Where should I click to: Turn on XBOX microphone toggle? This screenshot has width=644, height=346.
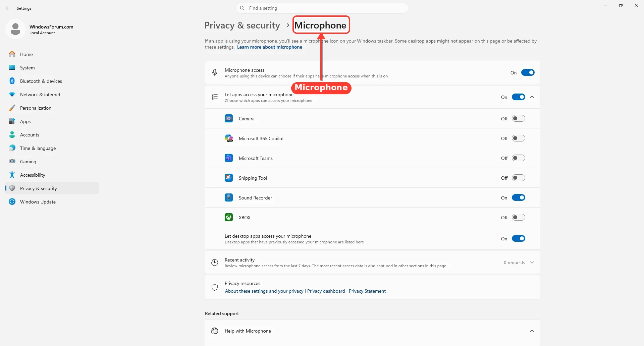(x=518, y=217)
